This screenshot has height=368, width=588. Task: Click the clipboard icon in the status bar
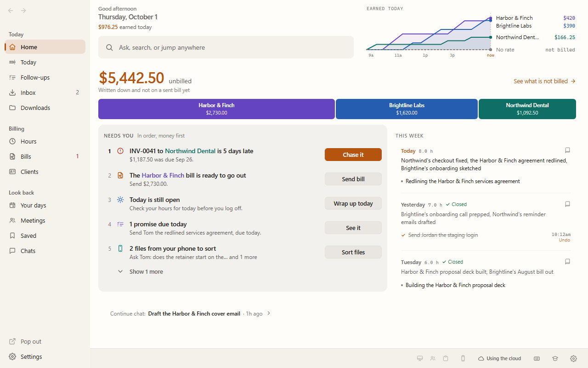point(446,358)
